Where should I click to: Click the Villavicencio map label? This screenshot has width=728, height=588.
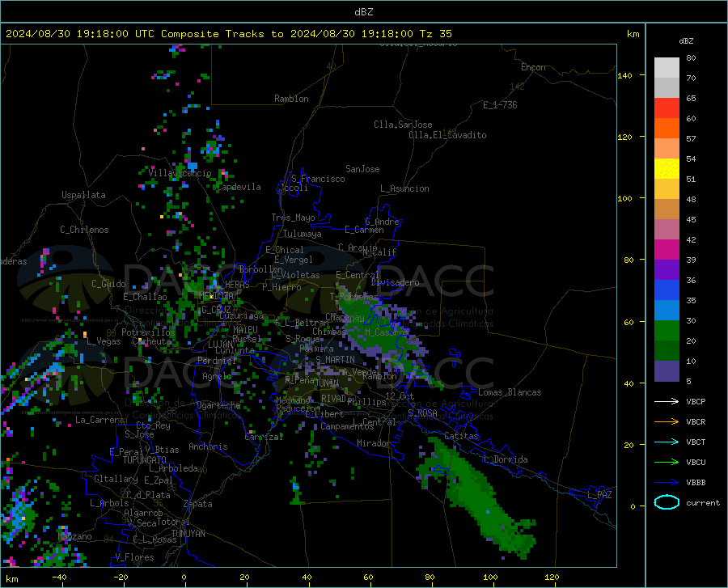coord(180,173)
